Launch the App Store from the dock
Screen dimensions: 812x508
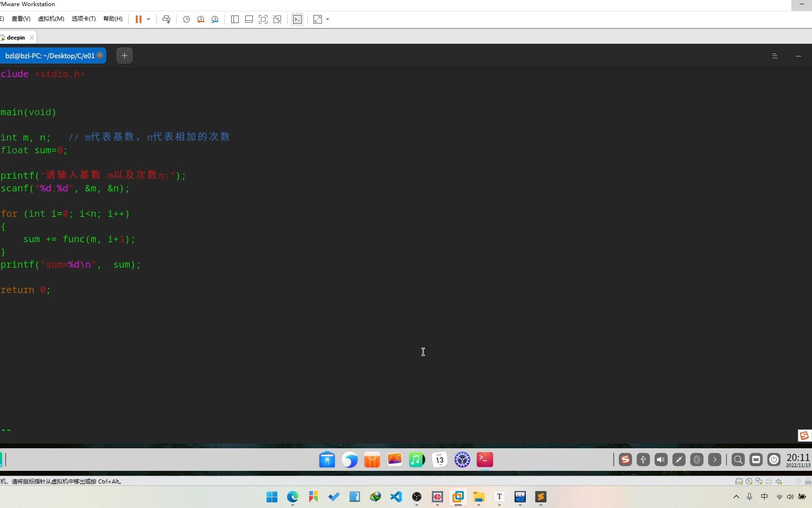(x=372, y=460)
